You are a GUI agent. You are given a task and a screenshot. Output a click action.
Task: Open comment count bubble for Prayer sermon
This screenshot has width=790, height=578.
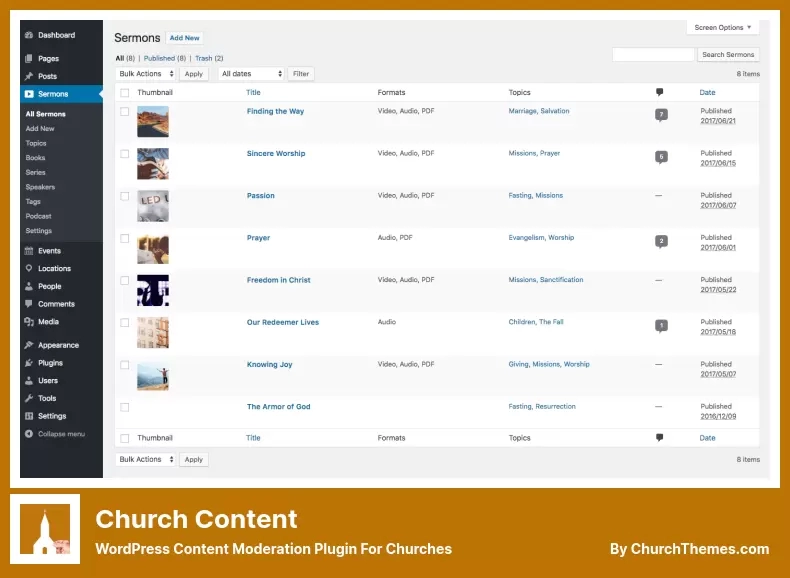661,241
